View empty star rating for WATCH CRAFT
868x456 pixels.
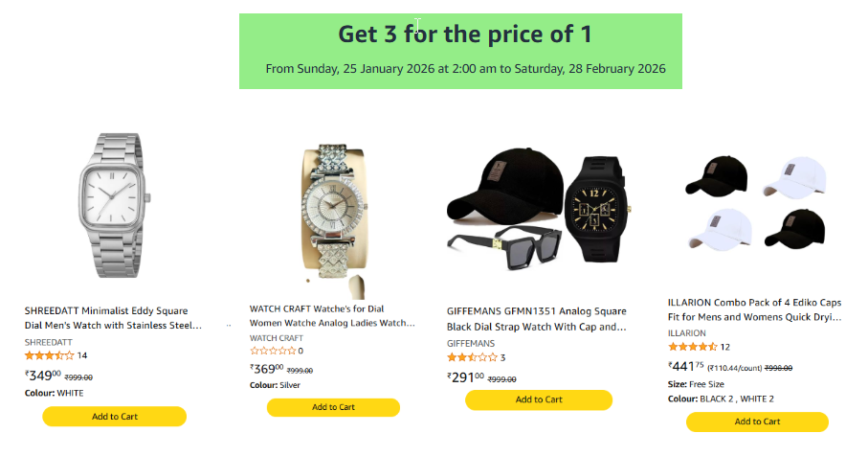(273, 352)
